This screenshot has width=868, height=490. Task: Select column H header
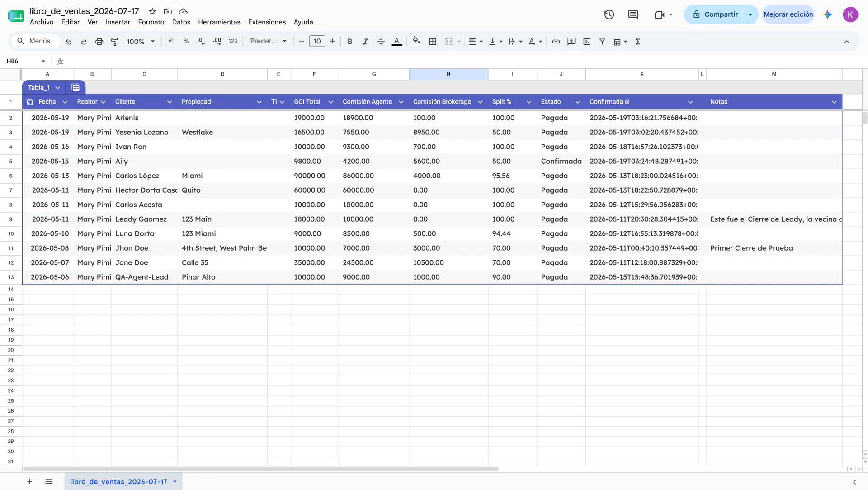(448, 74)
